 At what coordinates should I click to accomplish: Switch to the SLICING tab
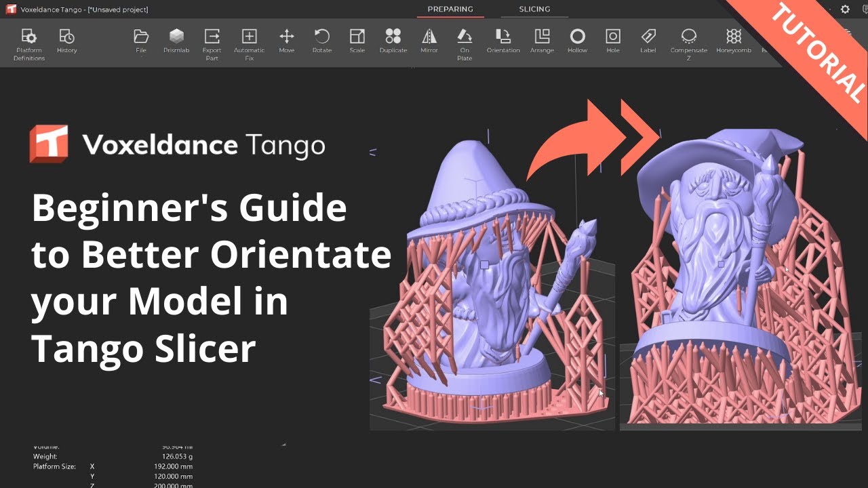[534, 9]
